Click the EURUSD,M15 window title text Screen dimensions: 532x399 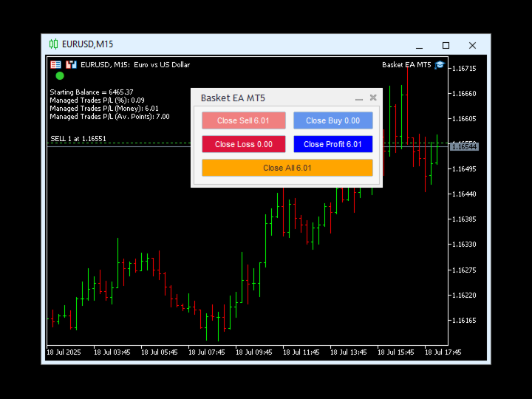[87, 44]
